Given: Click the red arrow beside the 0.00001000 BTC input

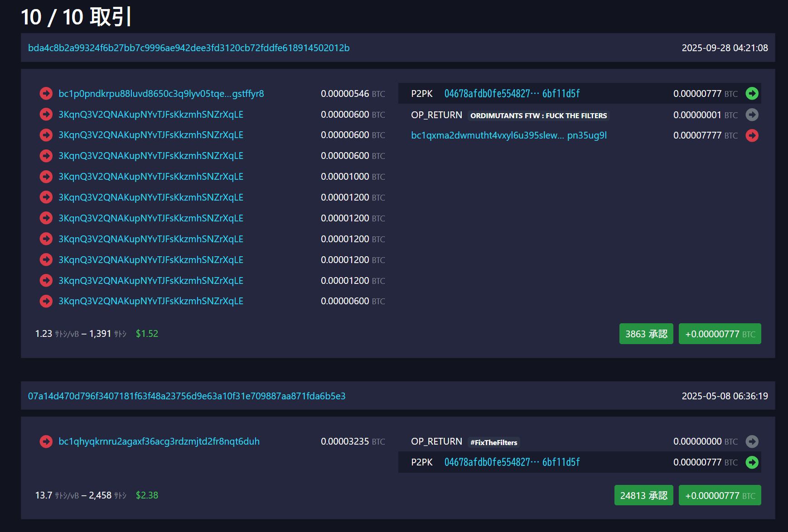Looking at the screenshot, I should (46, 177).
